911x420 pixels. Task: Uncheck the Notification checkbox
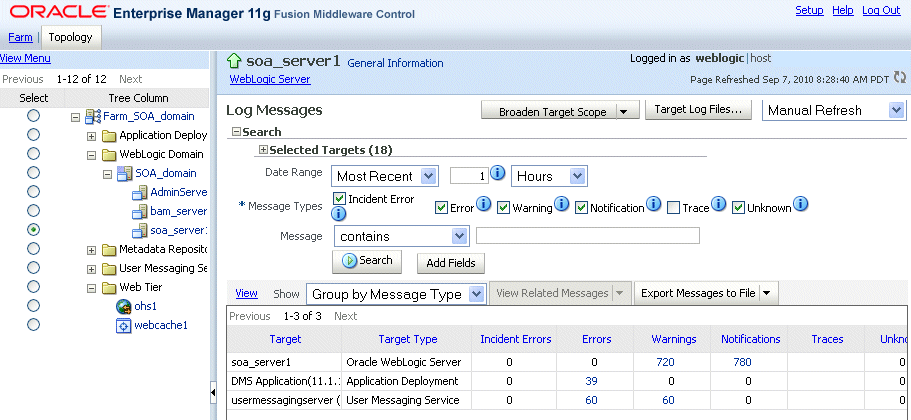581,207
